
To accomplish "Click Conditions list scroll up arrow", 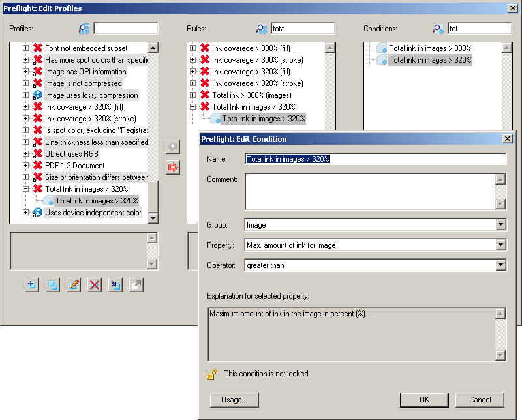I will tap(507, 48).
